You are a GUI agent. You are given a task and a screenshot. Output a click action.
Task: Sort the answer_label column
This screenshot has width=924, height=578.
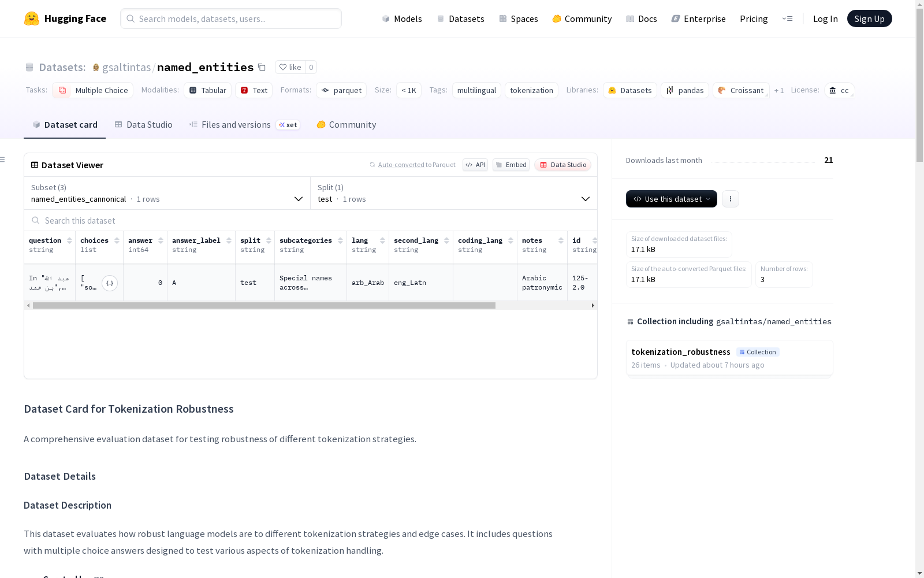coord(229,240)
